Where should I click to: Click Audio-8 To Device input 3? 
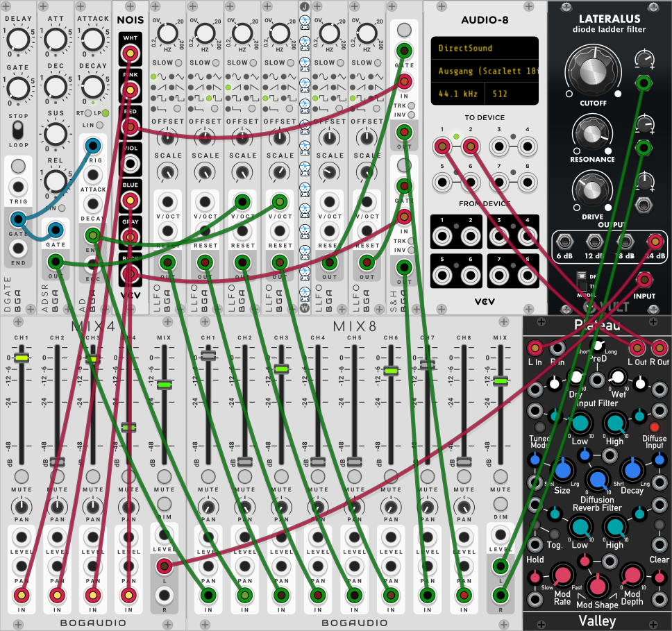point(499,146)
